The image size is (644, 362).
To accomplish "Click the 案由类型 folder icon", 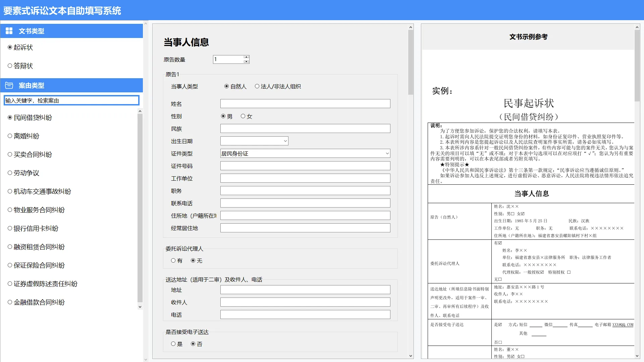I will tap(9, 85).
